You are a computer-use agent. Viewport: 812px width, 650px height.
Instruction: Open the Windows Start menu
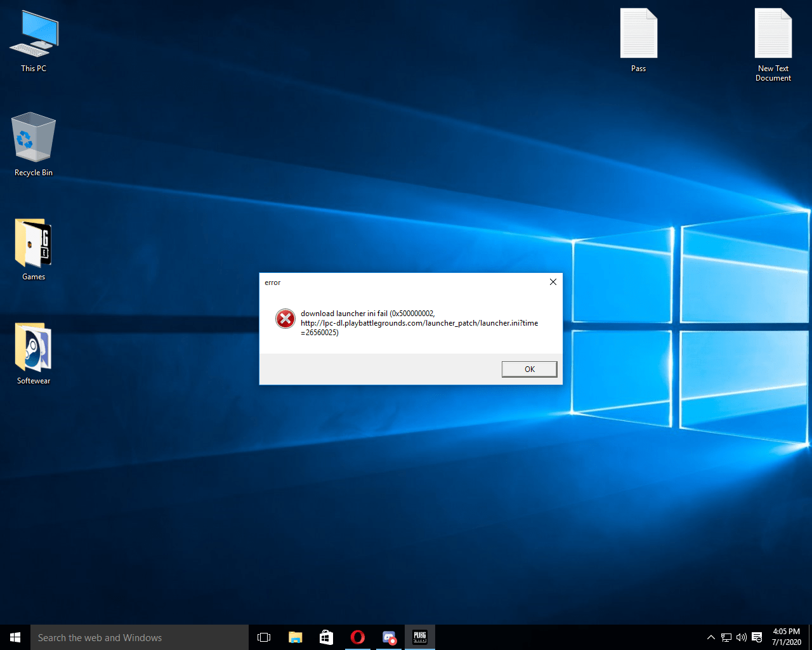pos(15,637)
